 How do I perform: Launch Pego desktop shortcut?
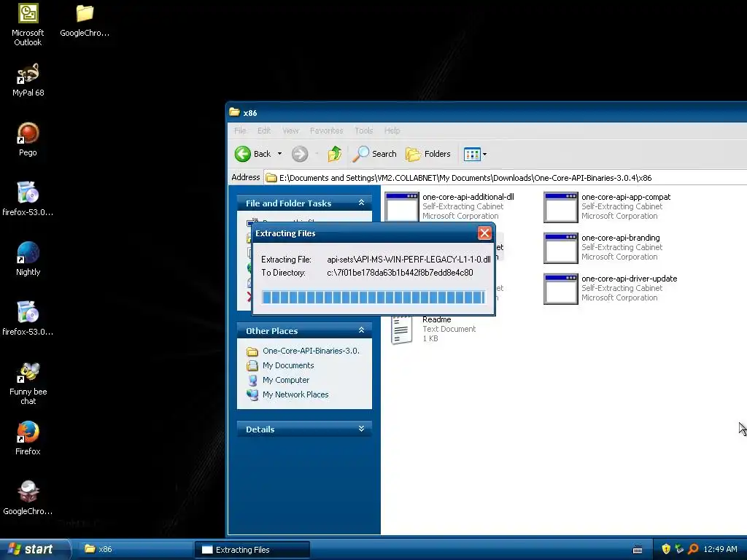pyautogui.click(x=28, y=139)
